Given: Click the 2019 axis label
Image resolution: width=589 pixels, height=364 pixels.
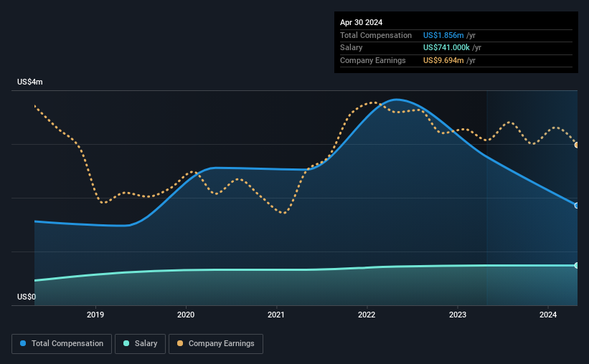Looking at the screenshot, I should (x=95, y=315).
